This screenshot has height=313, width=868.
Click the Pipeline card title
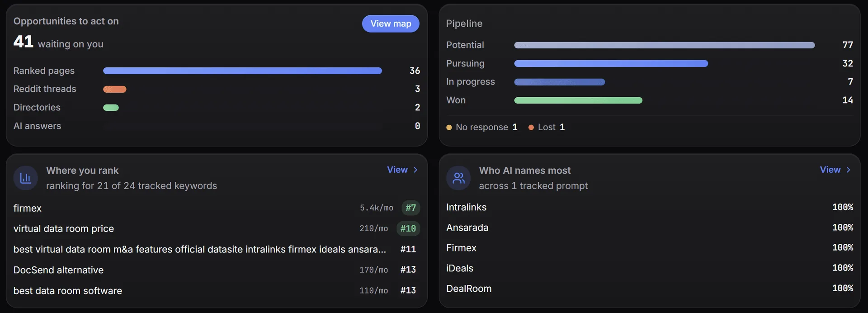tap(464, 24)
